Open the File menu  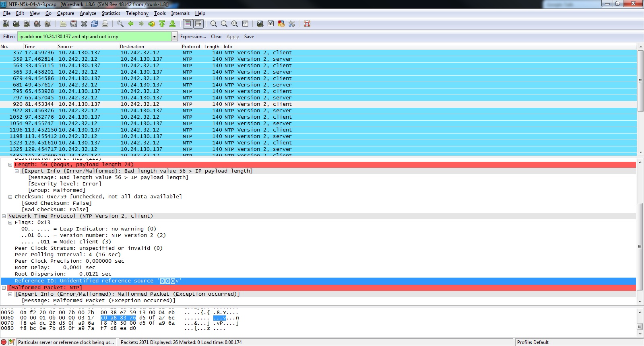click(x=7, y=13)
